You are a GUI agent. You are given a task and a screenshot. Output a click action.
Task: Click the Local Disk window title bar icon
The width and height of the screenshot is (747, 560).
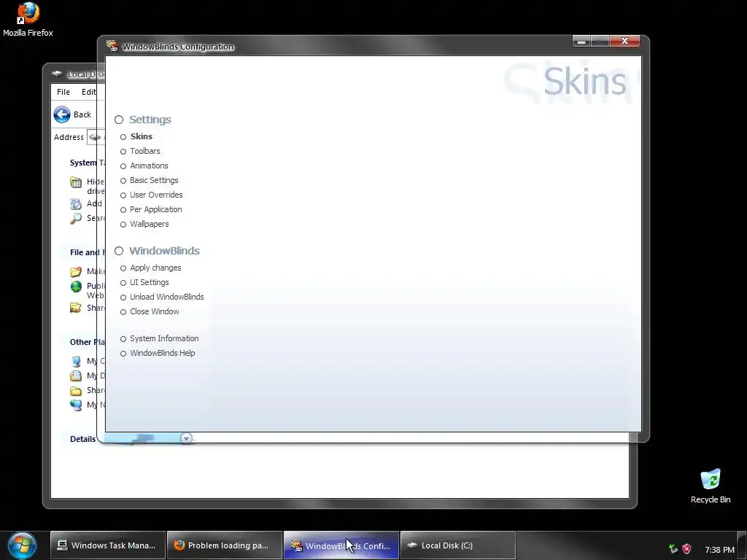point(57,74)
